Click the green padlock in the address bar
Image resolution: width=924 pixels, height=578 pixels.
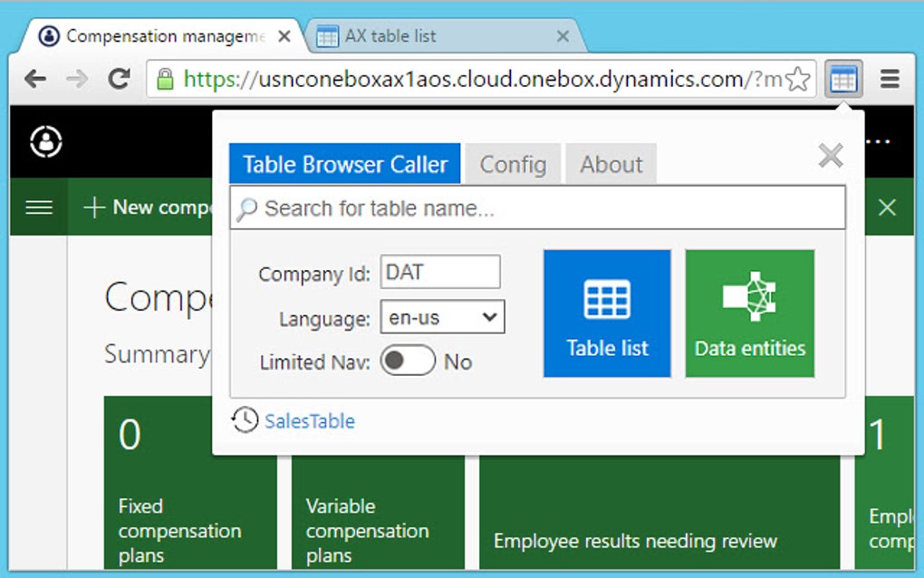(x=165, y=78)
